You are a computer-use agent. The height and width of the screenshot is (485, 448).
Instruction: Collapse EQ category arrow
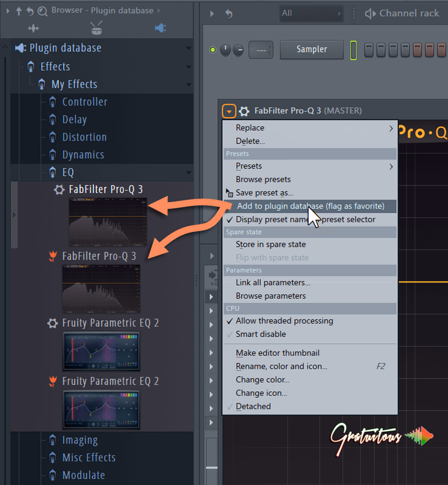point(189,173)
